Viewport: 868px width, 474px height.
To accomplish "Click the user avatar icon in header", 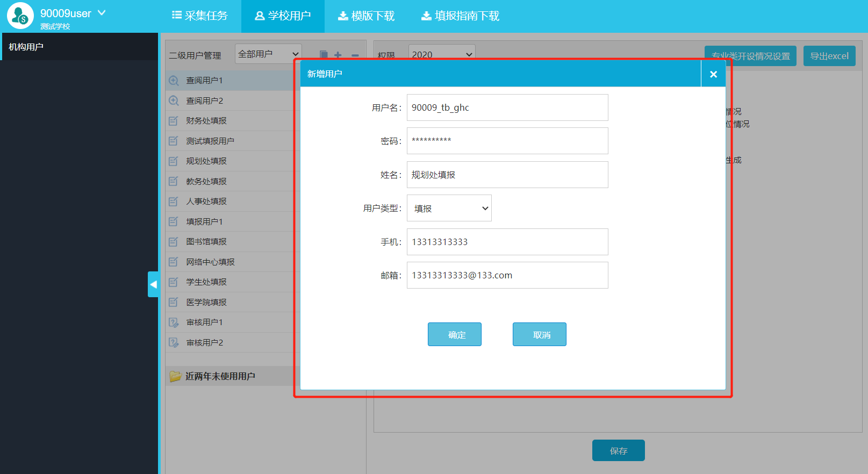I will click(x=20, y=16).
